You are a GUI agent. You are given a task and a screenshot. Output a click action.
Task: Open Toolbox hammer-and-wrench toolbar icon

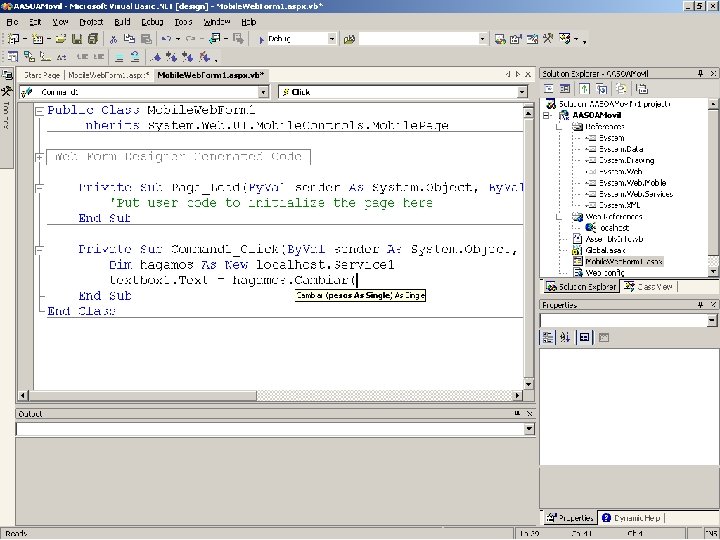[x=548, y=39]
